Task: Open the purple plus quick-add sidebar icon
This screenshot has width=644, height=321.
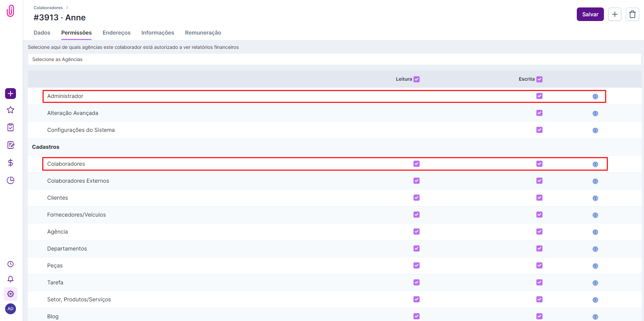Action: tap(11, 94)
